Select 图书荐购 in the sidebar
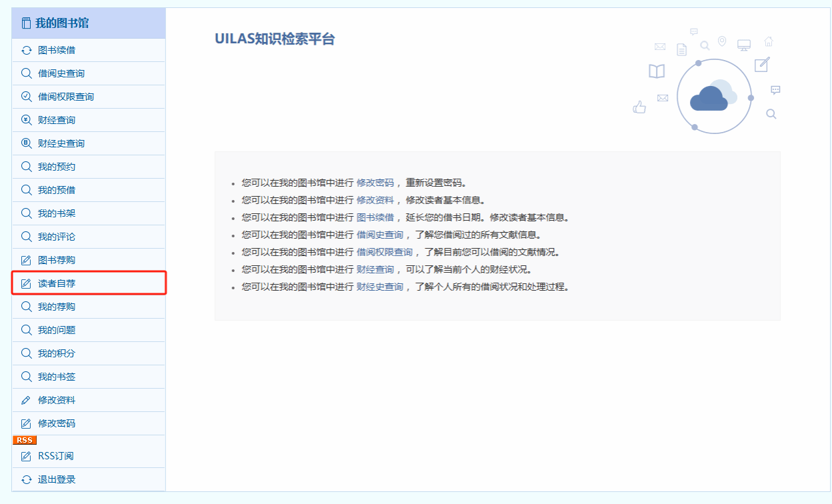The width and height of the screenshot is (832, 504). coord(89,260)
